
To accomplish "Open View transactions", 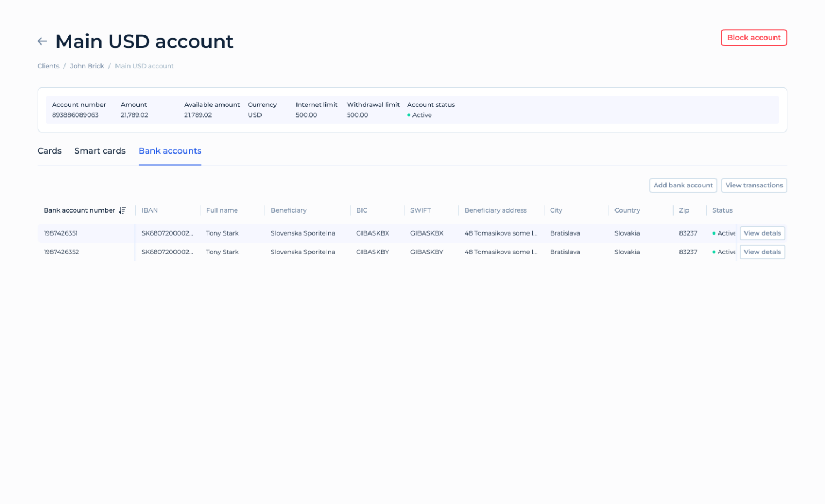I will 754,185.
